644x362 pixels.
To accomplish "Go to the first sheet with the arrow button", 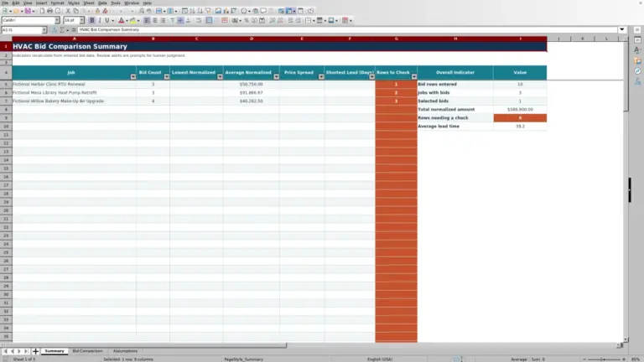I will pos(5,351).
